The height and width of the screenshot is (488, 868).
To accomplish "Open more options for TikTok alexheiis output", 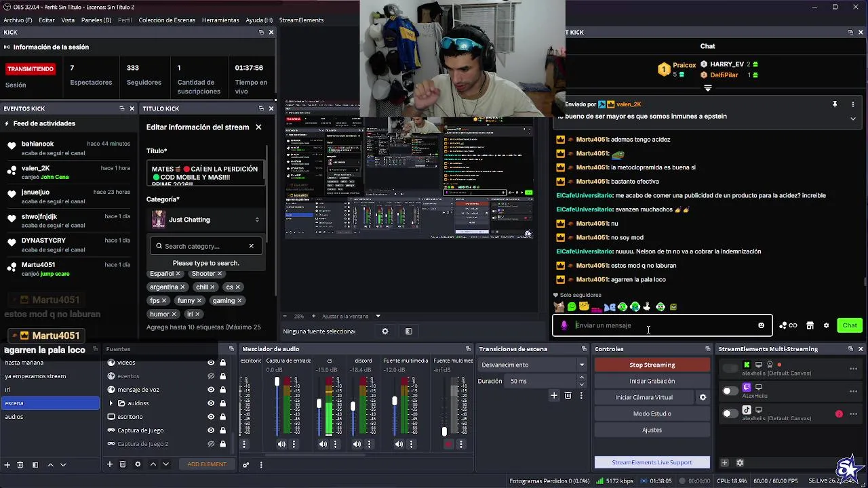I will tap(853, 413).
